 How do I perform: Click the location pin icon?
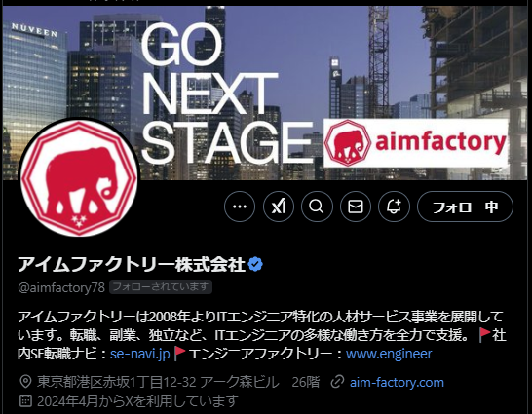pos(25,382)
